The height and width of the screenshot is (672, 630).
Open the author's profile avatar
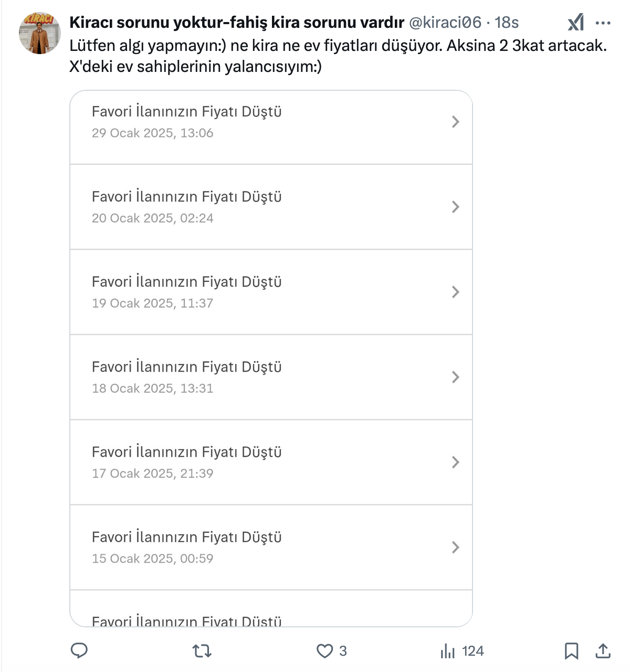coord(40,33)
